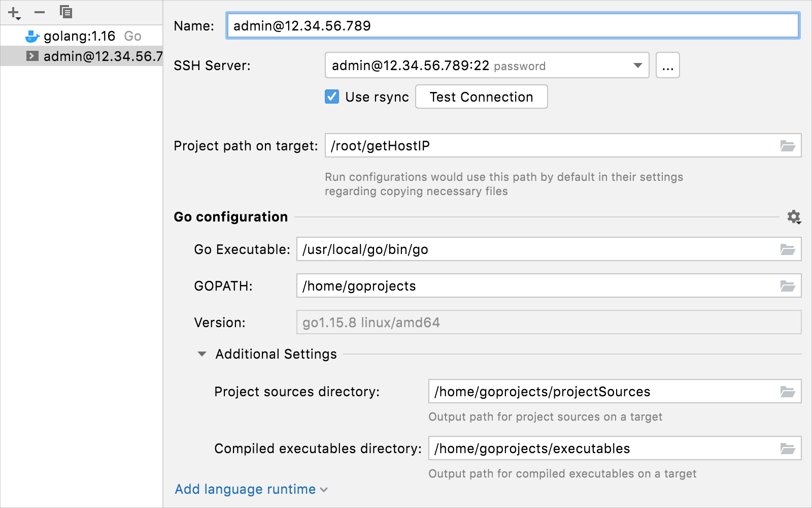Click the add target plus icon
This screenshot has height=508, width=812.
point(14,12)
